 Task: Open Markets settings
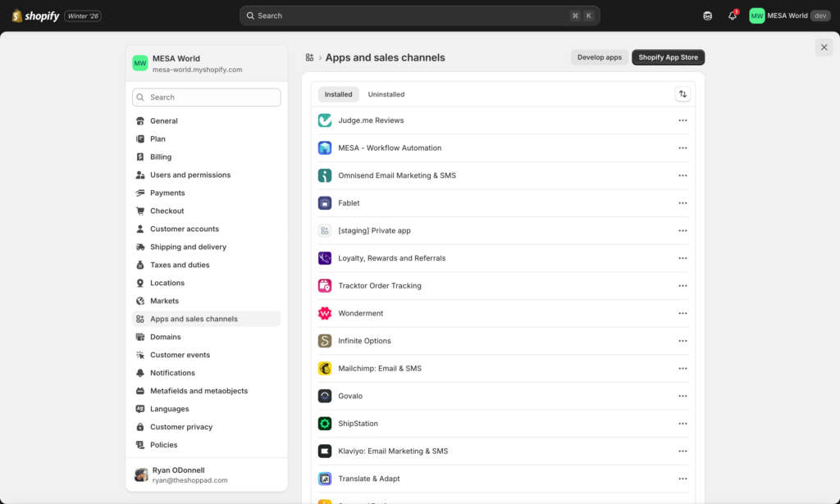[x=206, y=301]
